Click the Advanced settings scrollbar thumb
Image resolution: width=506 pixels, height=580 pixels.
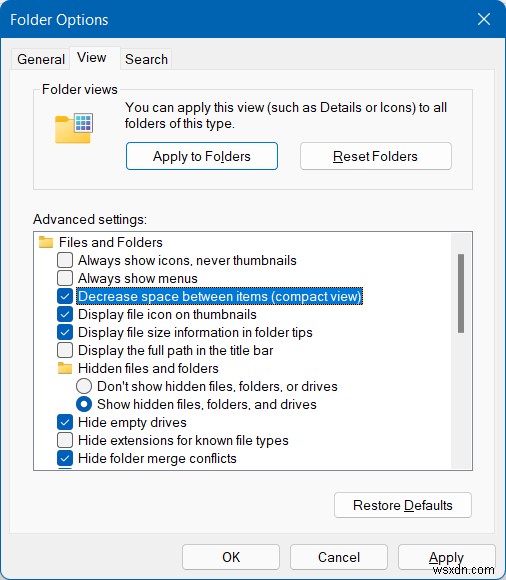[461, 294]
